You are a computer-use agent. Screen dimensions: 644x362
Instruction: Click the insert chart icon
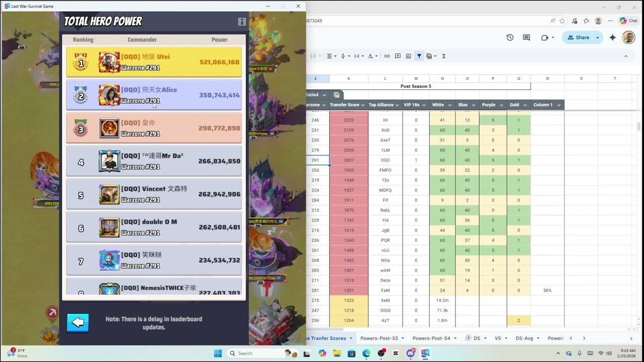coord(408,56)
